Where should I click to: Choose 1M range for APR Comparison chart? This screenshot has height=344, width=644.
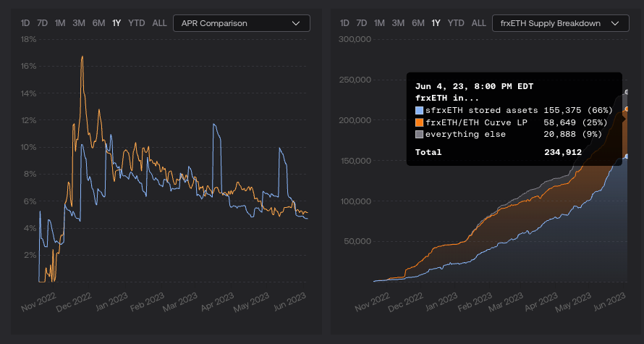coord(60,23)
